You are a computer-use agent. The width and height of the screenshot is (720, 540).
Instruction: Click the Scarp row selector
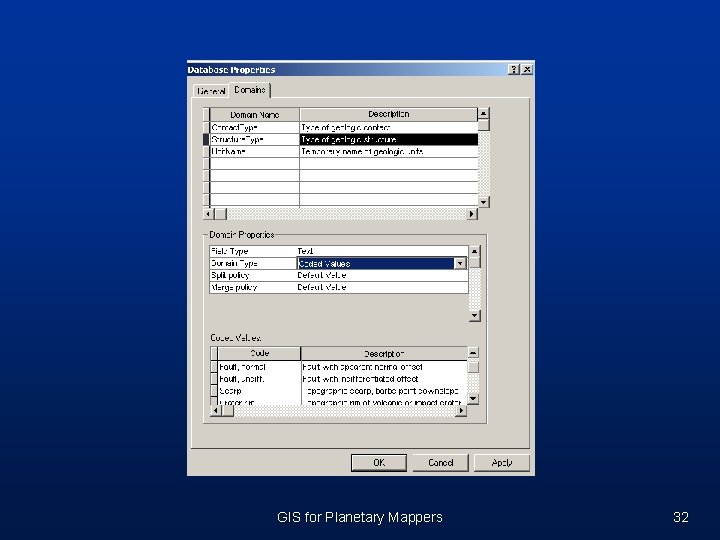[x=214, y=391]
